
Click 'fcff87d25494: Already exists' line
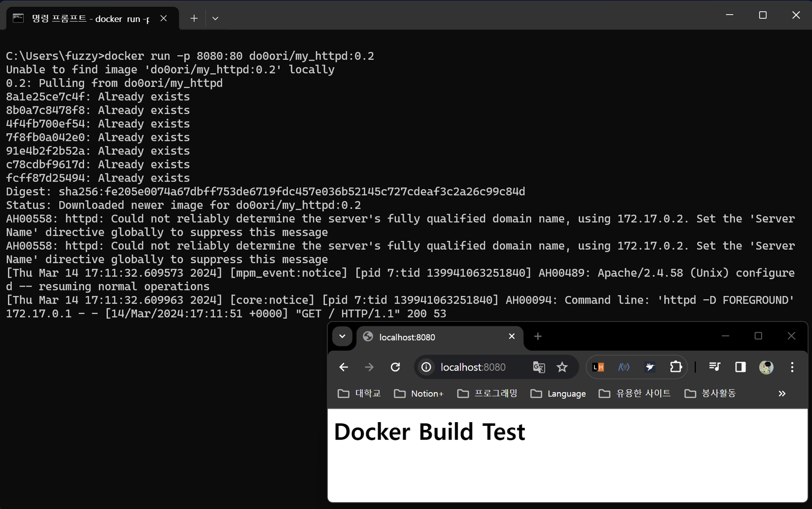(98, 178)
